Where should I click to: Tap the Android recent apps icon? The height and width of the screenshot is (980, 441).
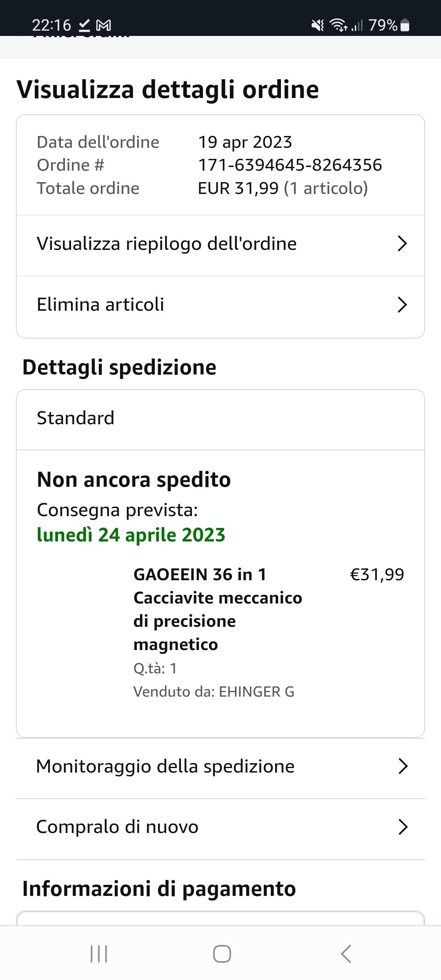99,954
